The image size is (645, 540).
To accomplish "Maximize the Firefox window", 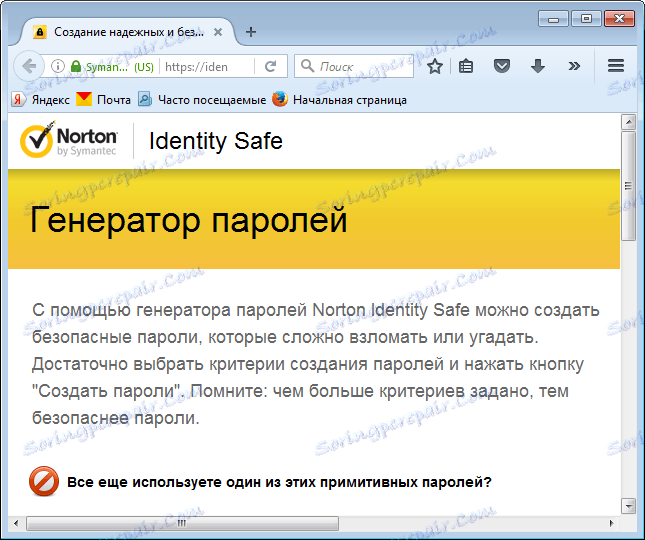I will point(586,19).
